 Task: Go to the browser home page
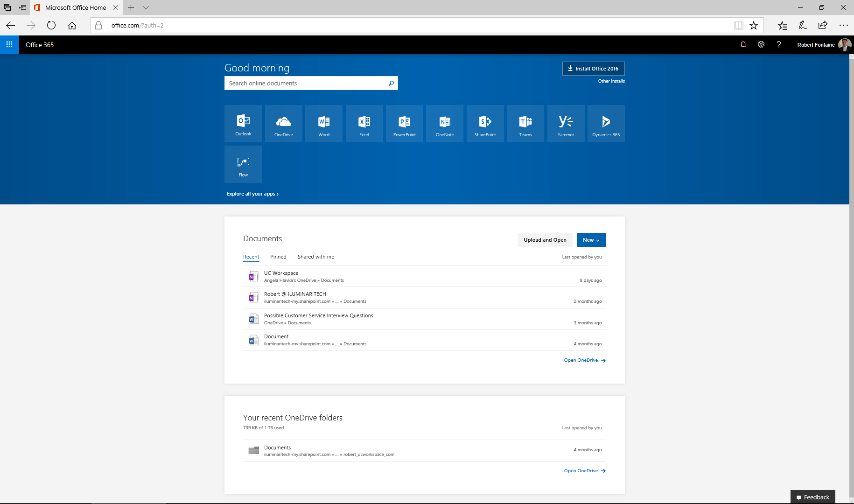click(72, 25)
